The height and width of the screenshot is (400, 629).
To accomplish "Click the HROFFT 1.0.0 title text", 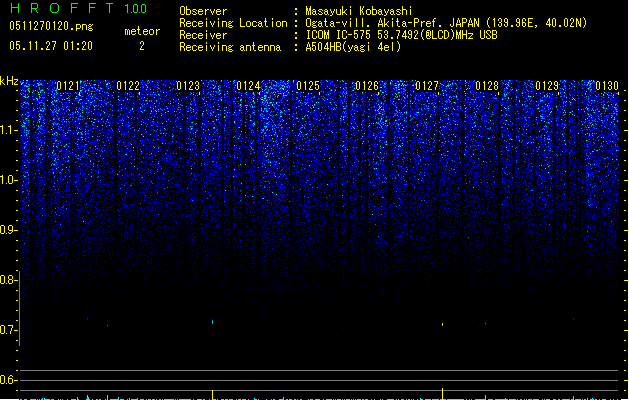I will click(78, 8).
